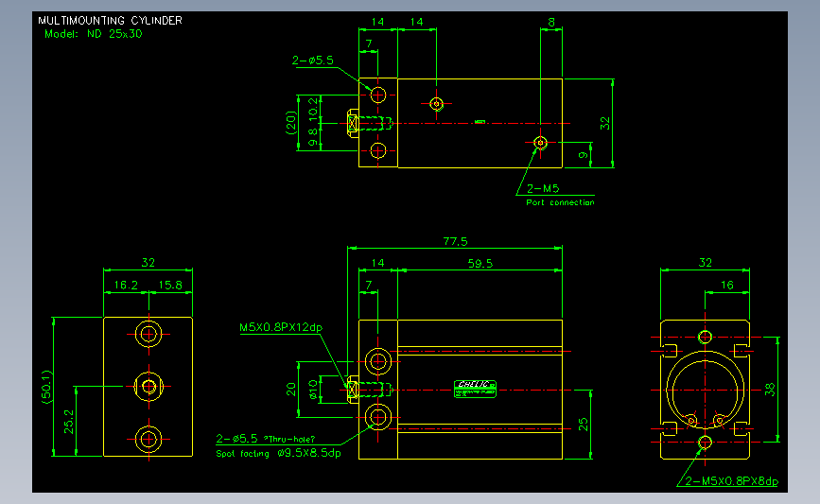
Task: Pick the '(50.1)' reference height dimension
Action: coord(46,387)
